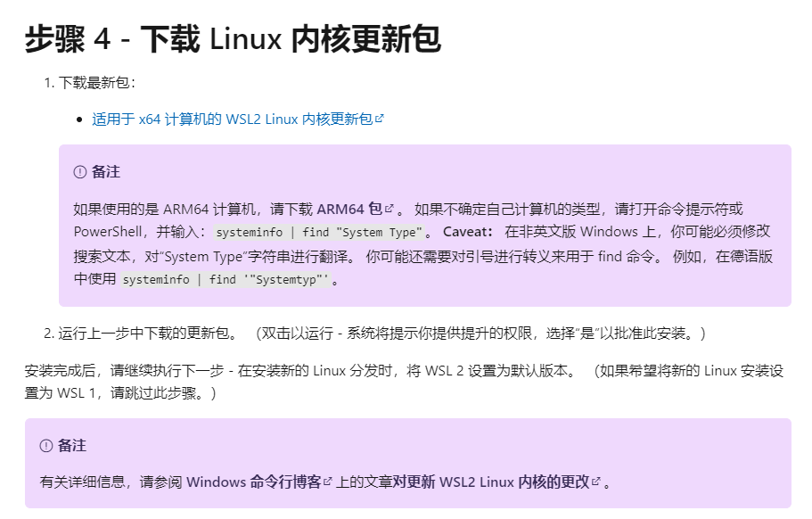Click external-link icon beside x64 内核更新包 link

(x=380, y=119)
